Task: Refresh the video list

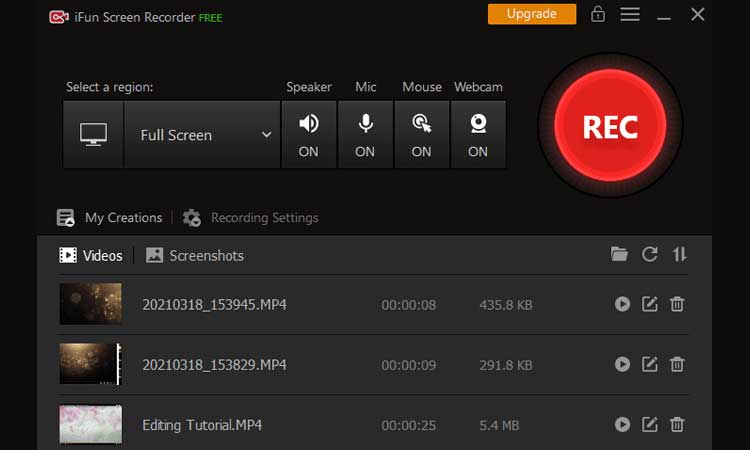Action: (650, 255)
